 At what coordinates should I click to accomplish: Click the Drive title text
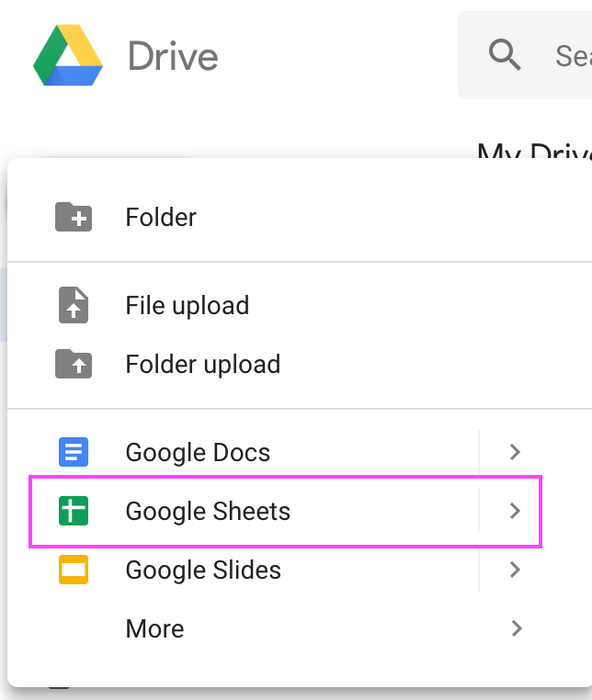point(173,56)
